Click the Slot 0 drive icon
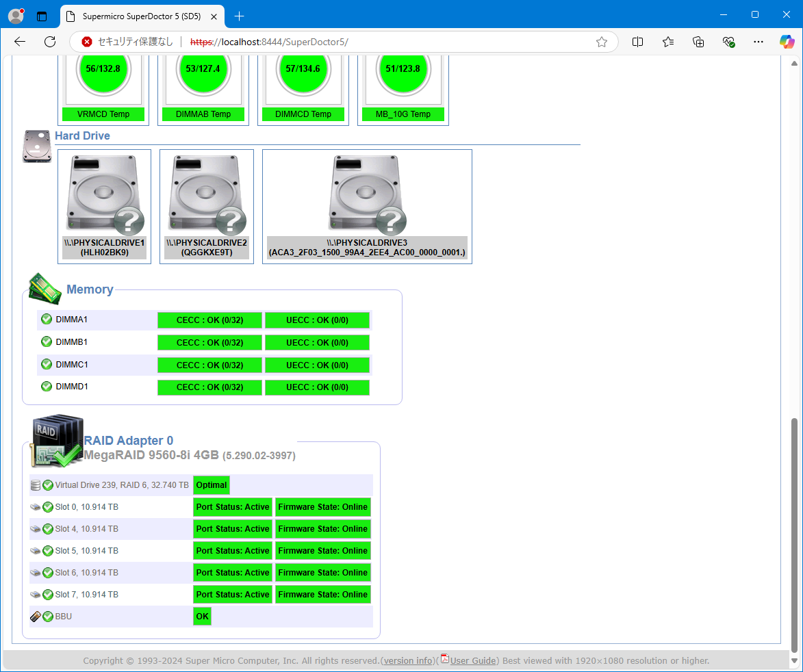 pos(36,507)
